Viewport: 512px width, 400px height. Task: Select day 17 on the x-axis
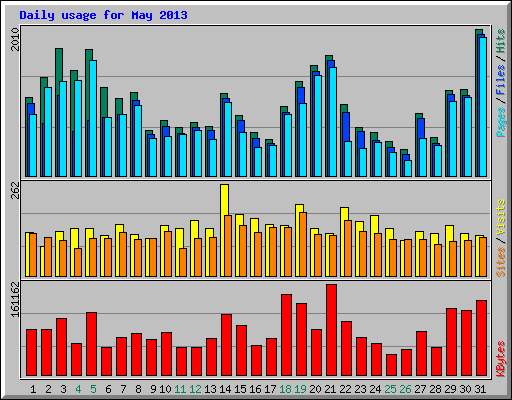pyautogui.click(x=270, y=389)
